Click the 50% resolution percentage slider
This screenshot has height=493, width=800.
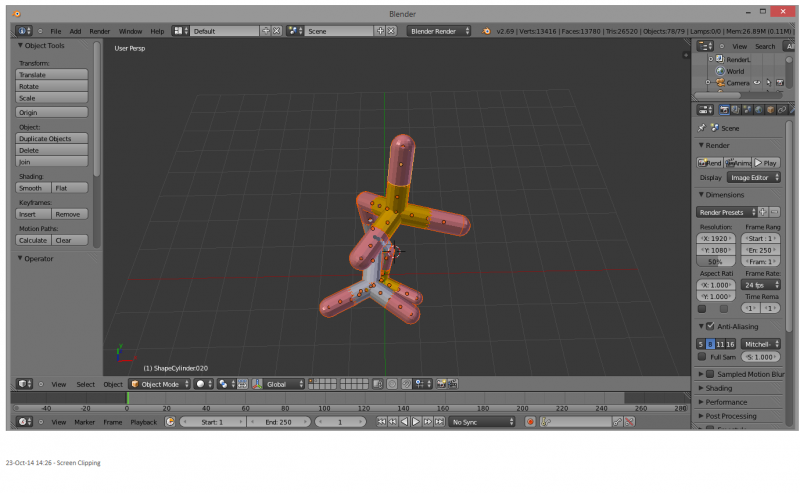point(717,260)
